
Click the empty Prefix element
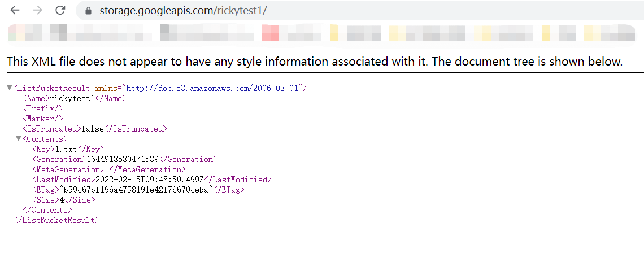[43, 108]
